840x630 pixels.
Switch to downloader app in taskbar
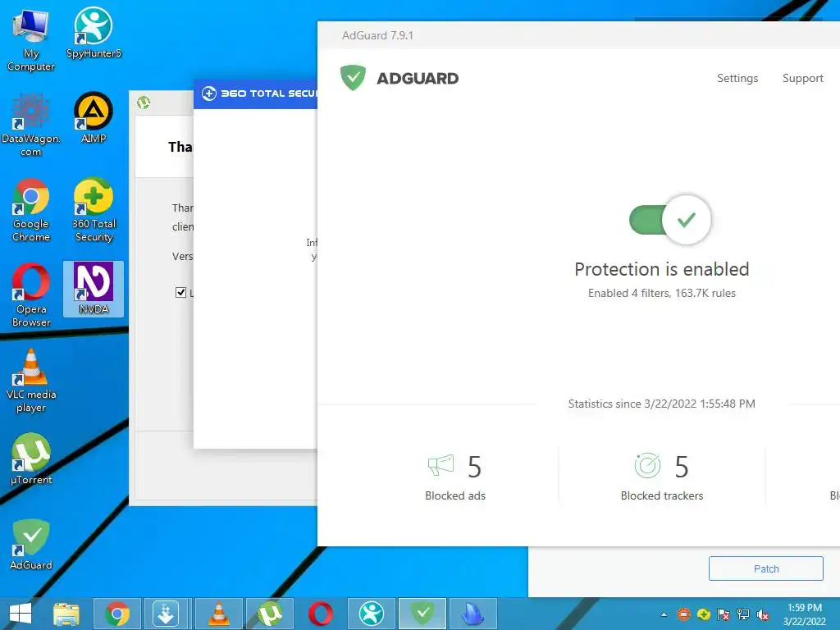[166, 614]
